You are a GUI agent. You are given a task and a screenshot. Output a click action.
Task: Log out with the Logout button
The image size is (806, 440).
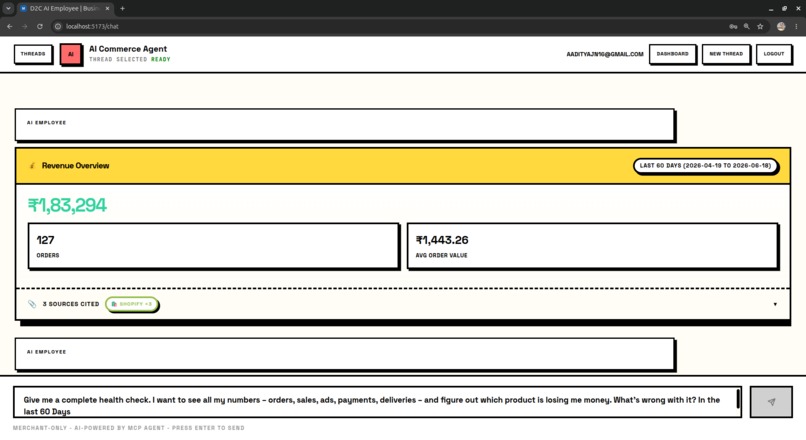tap(774, 54)
